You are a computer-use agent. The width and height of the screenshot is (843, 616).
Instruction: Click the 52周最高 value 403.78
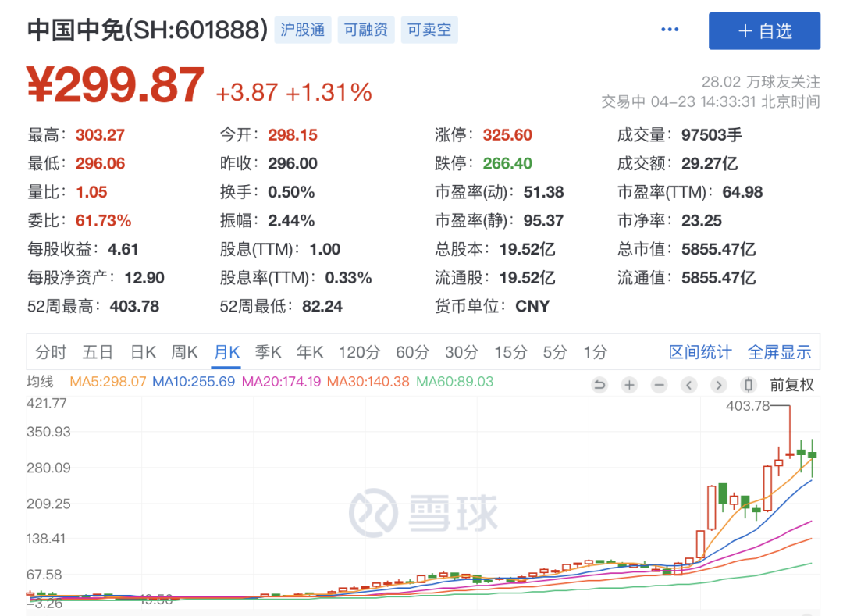click(x=134, y=306)
